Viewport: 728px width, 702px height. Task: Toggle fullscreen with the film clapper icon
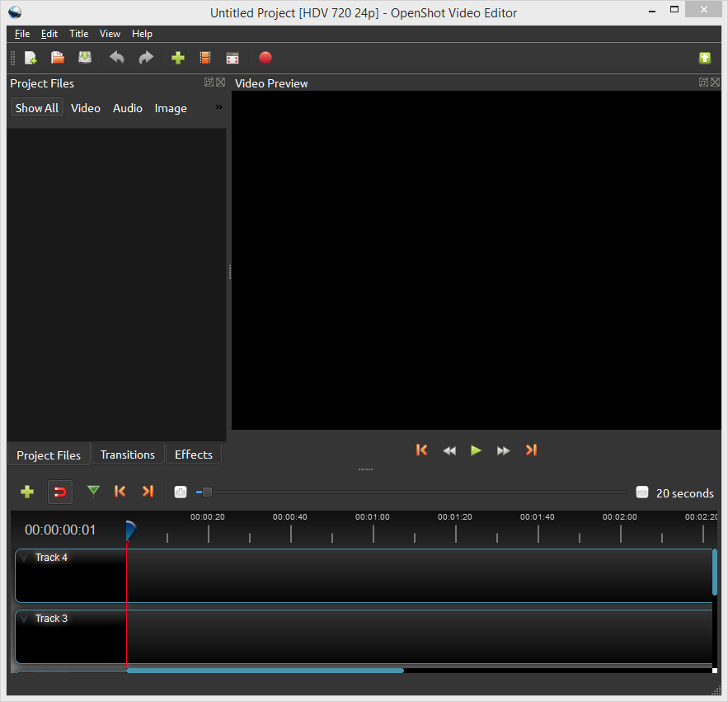coord(232,58)
